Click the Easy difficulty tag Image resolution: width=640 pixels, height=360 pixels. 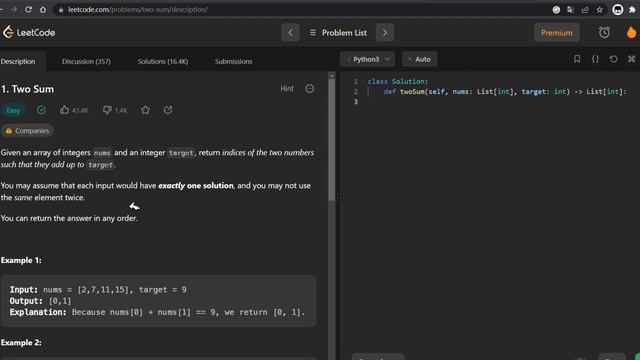click(x=13, y=110)
